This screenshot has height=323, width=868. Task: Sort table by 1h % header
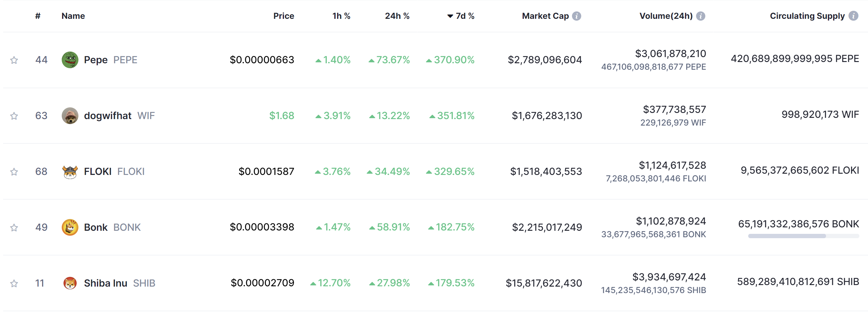coord(341,16)
